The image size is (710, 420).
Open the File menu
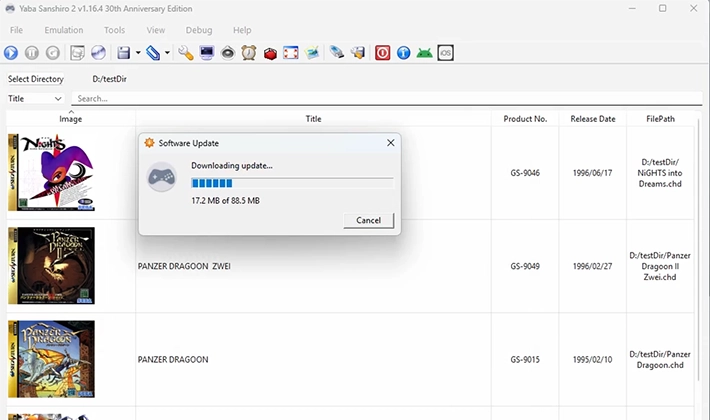[16, 30]
